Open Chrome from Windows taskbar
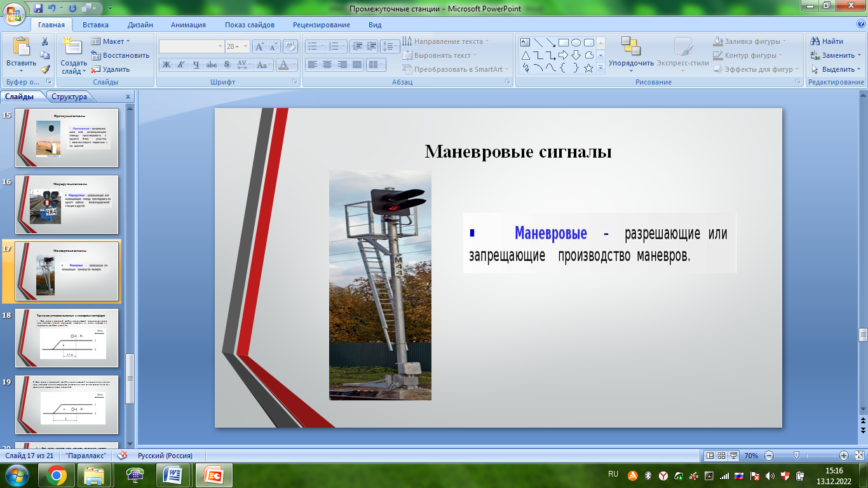 [56, 475]
